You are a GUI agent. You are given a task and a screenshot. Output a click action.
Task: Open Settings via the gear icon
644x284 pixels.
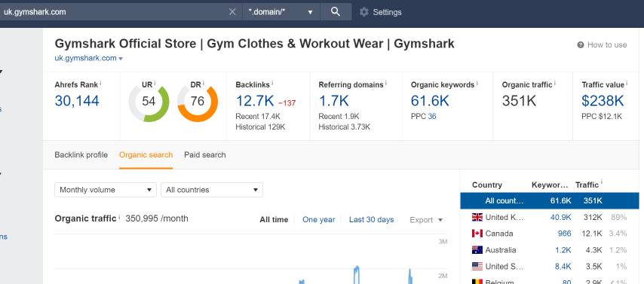[x=364, y=12]
